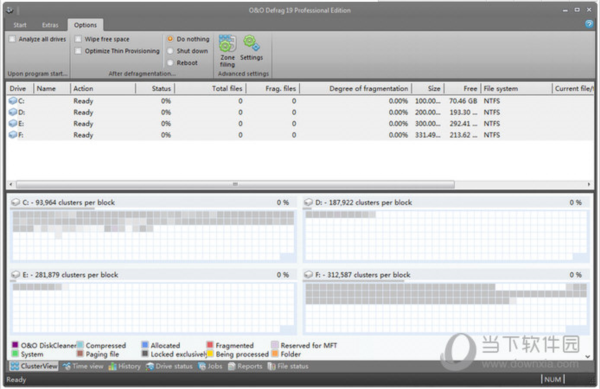Switch to the Options ribbon tab
Screen dimensions: 600x389
85,25
